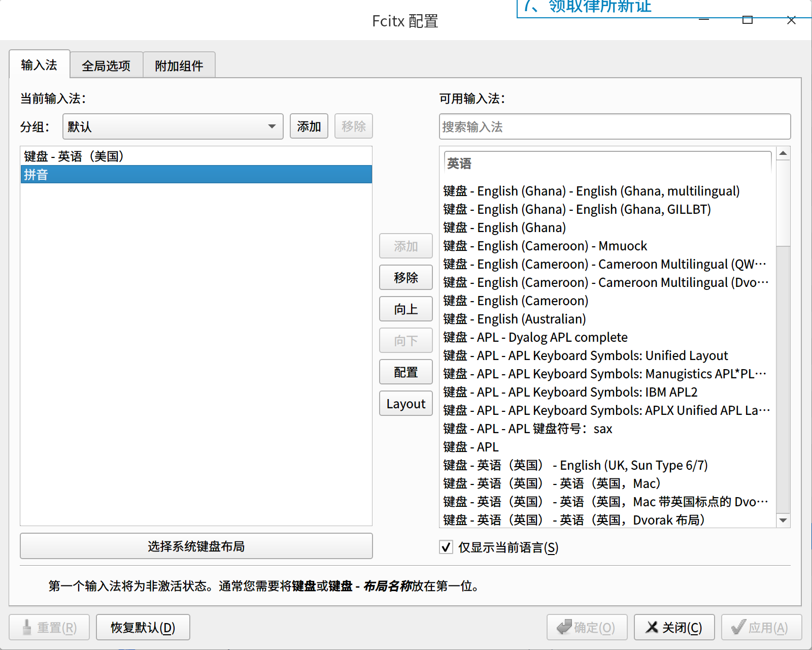
Task: Click scrollbar down arrow in available list
Action: [783, 521]
